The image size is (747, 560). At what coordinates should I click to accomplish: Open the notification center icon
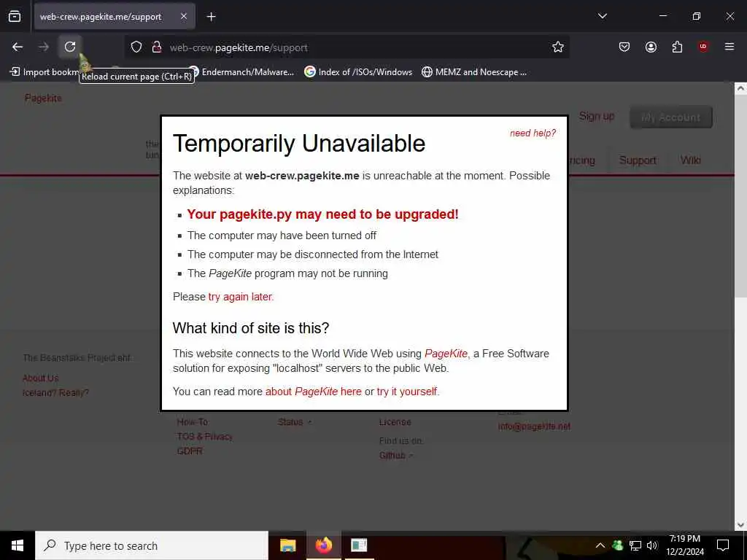pyautogui.click(x=723, y=545)
